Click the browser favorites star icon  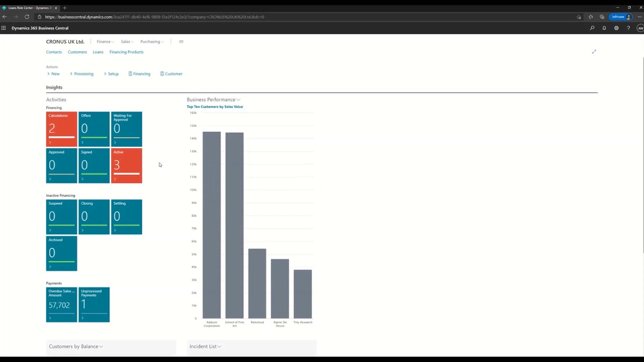pos(591,17)
